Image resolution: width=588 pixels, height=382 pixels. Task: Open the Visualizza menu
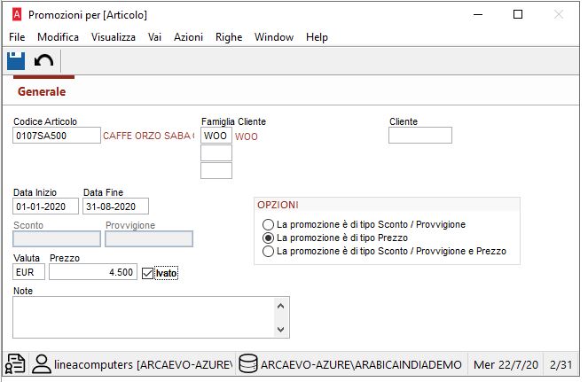click(x=114, y=37)
